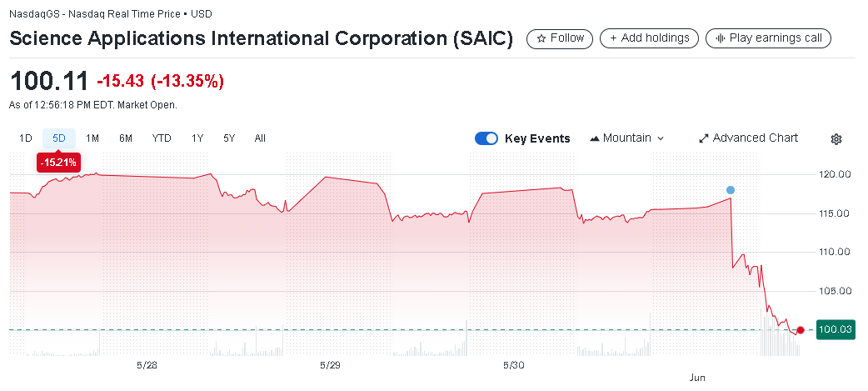This screenshot has width=868, height=391.
Task: Select the 1D time range
Action: (x=26, y=138)
